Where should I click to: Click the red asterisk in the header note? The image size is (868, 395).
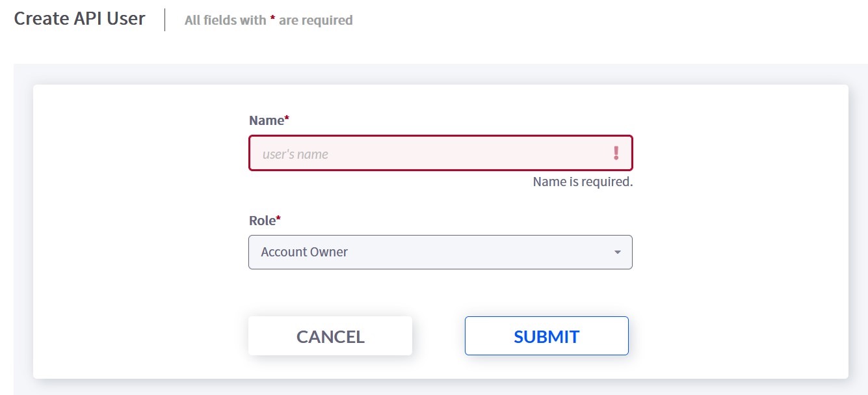272,19
